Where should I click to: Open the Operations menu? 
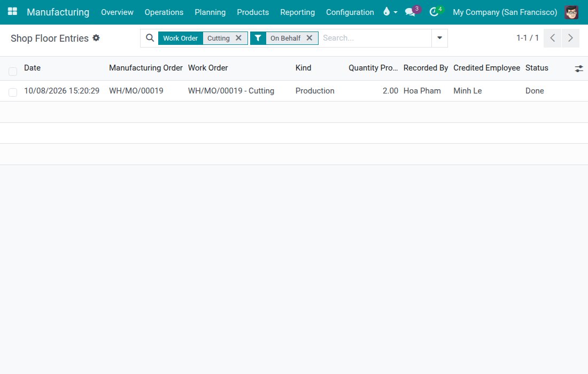coord(164,12)
